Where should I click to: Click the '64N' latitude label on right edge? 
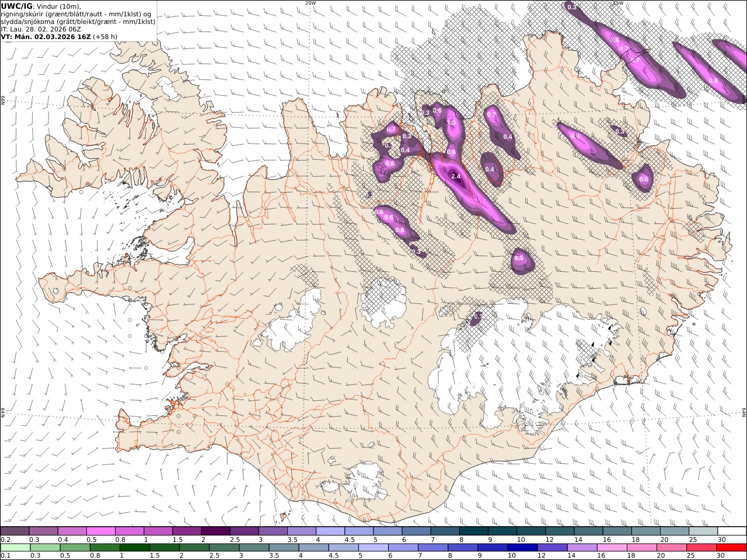[x=744, y=411]
